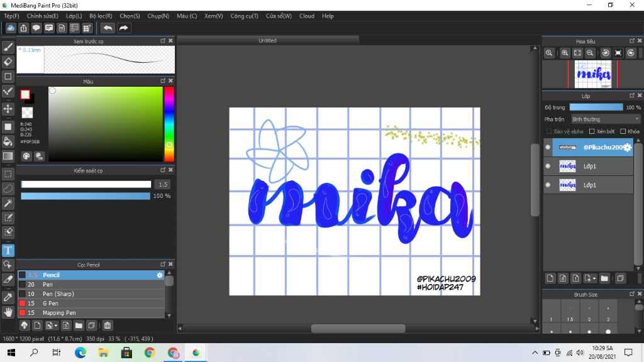Select the Magic Wand tool
This screenshot has width=644, height=362.
pyautogui.click(x=8, y=203)
